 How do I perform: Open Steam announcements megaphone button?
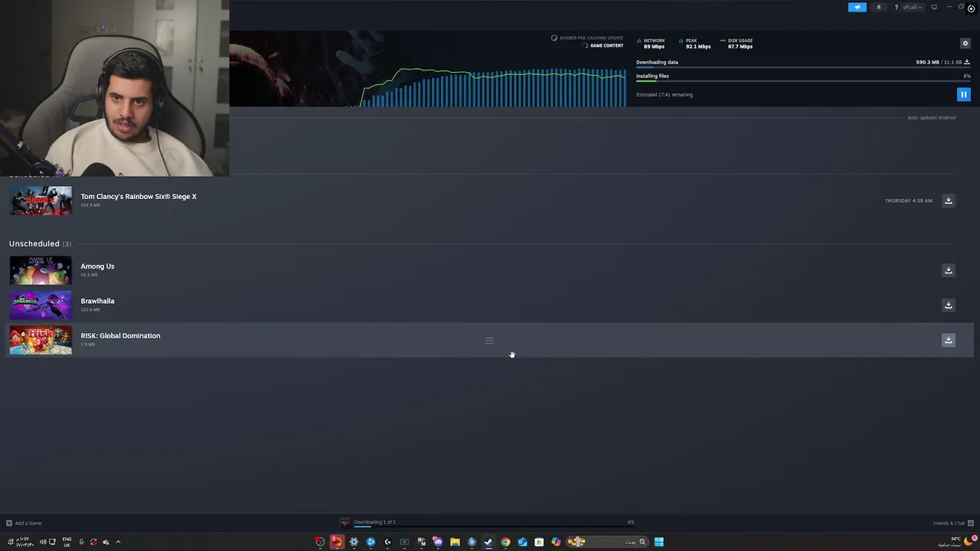point(857,7)
